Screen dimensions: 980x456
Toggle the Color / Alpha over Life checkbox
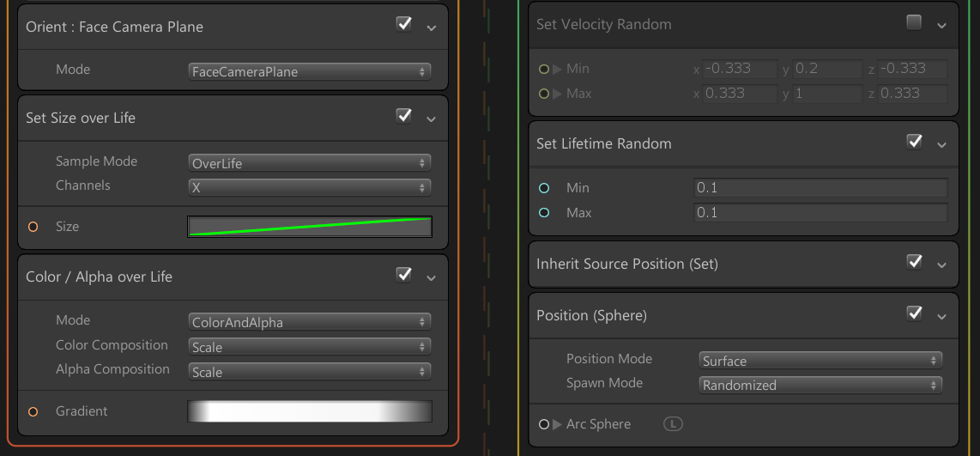403,274
